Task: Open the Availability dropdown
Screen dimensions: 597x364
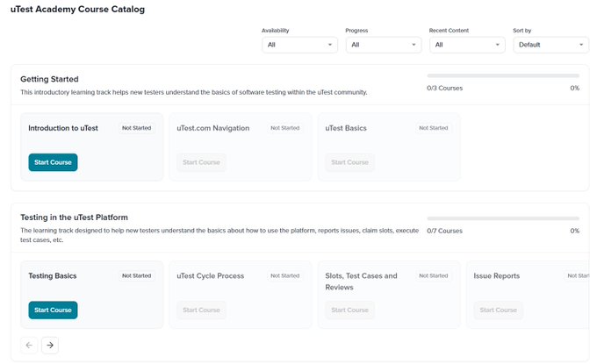Action: click(x=299, y=45)
